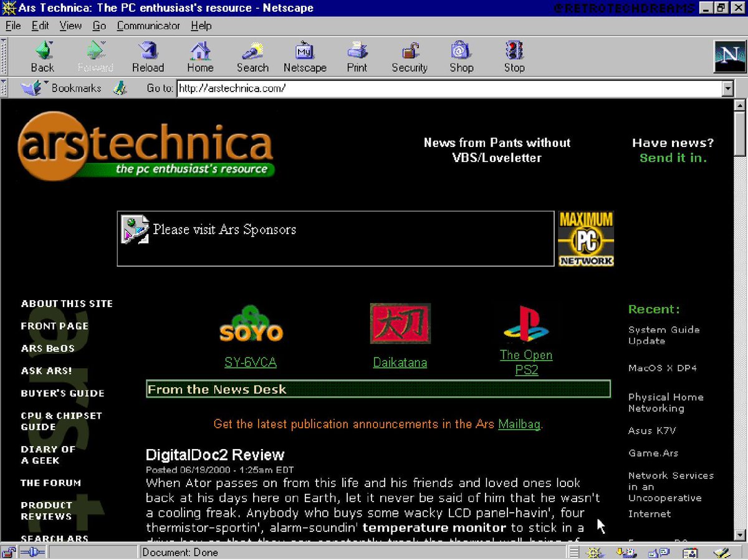Click the URL address field
Image resolution: width=748 pixels, height=560 pixels.
[449, 88]
